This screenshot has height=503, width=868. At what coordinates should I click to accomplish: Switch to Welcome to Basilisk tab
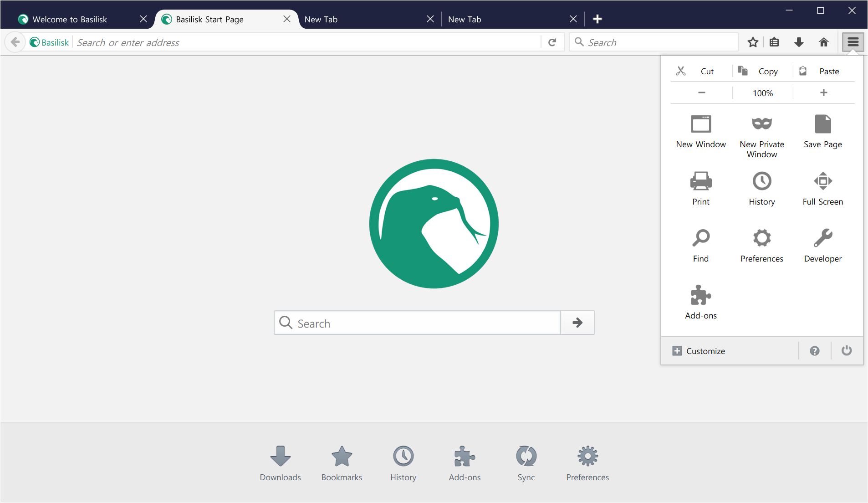(x=70, y=19)
